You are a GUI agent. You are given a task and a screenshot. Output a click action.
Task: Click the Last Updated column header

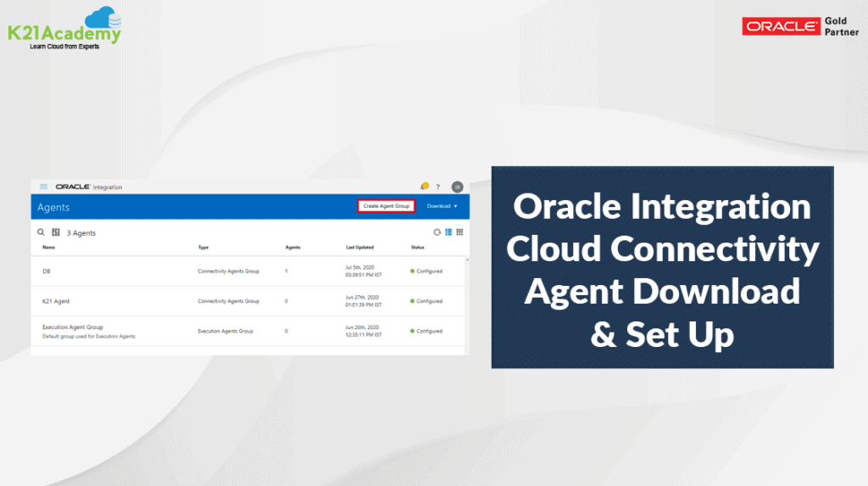coord(359,247)
